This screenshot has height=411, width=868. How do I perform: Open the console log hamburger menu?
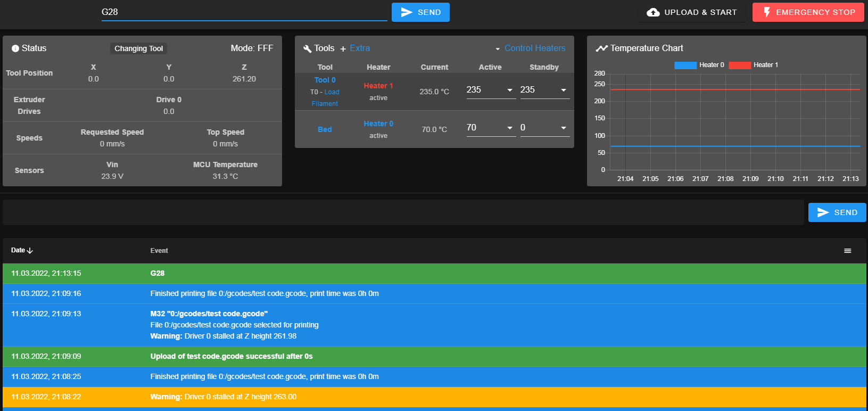[x=848, y=251]
